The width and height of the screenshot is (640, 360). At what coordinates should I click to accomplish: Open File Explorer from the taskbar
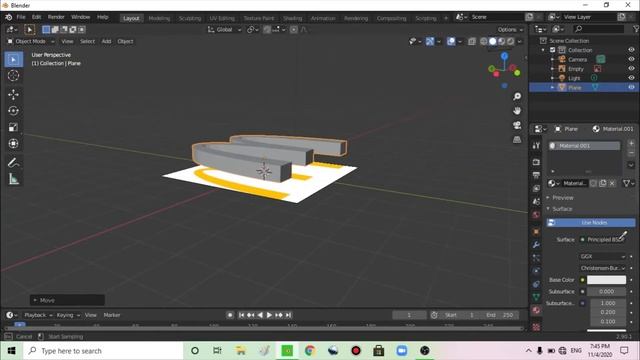point(241,351)
